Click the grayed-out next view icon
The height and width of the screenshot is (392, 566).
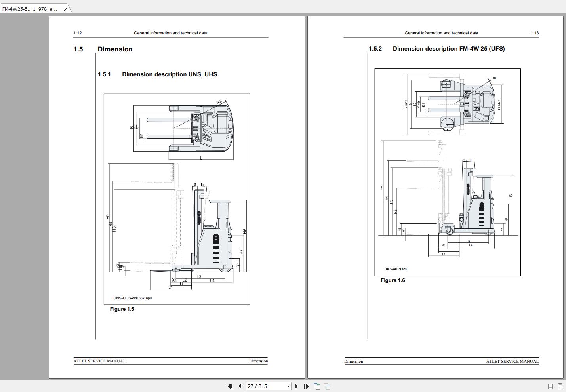point(327,386)
